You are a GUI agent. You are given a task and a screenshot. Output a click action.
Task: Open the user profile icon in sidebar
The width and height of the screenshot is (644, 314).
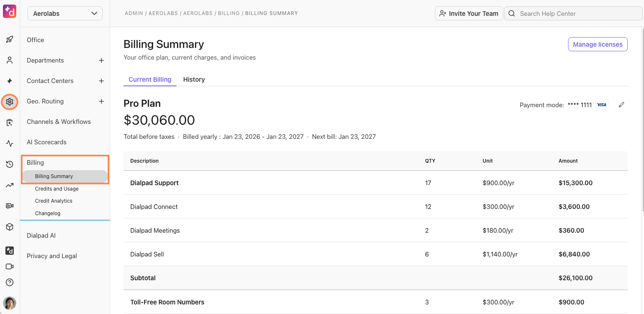pos(10,60)
